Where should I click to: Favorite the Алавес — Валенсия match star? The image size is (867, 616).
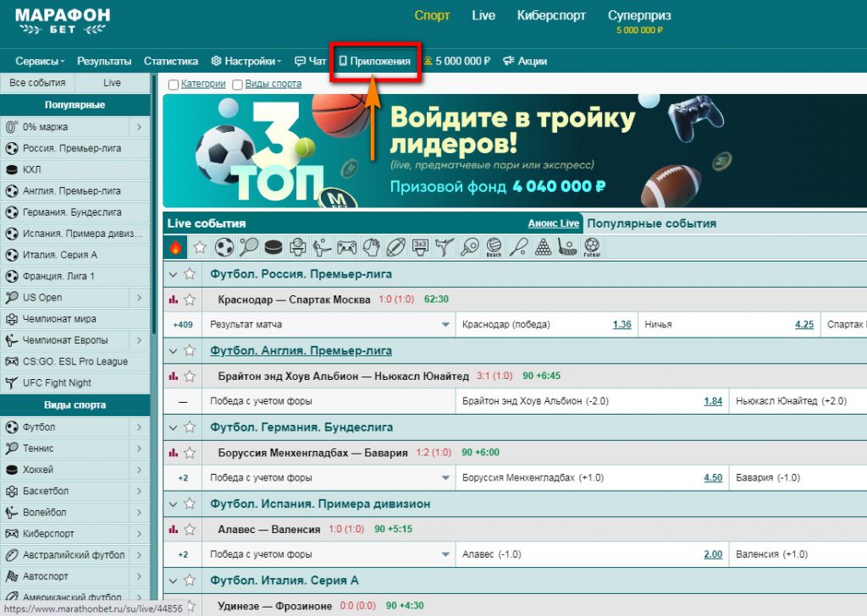(190, 530)
